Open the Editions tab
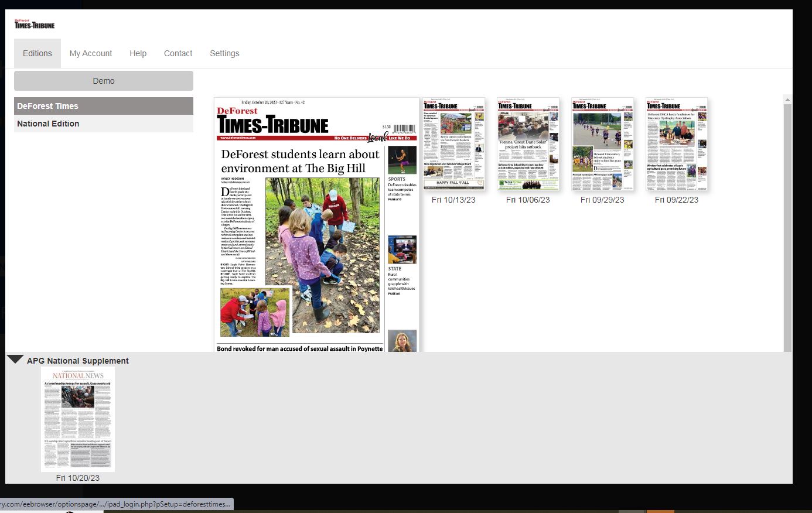This screenshot has height=513, width=812. [x=37, y=53]
